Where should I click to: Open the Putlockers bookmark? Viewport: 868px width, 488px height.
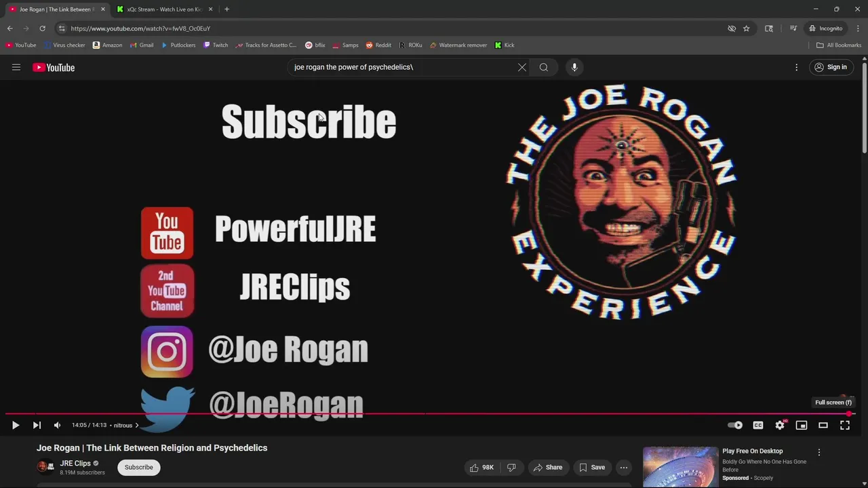pos(178,45)
